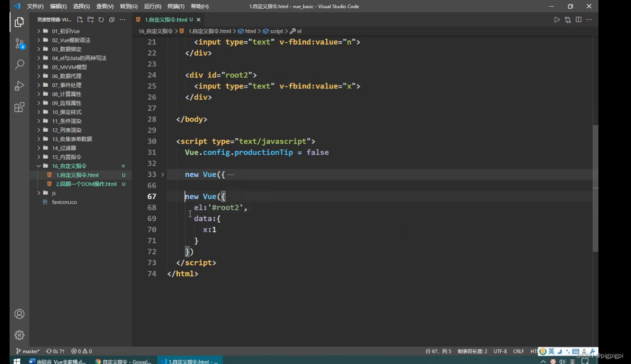
Task: Open the Extensions view
Action: pyautogui.click(x=19, y=107)
